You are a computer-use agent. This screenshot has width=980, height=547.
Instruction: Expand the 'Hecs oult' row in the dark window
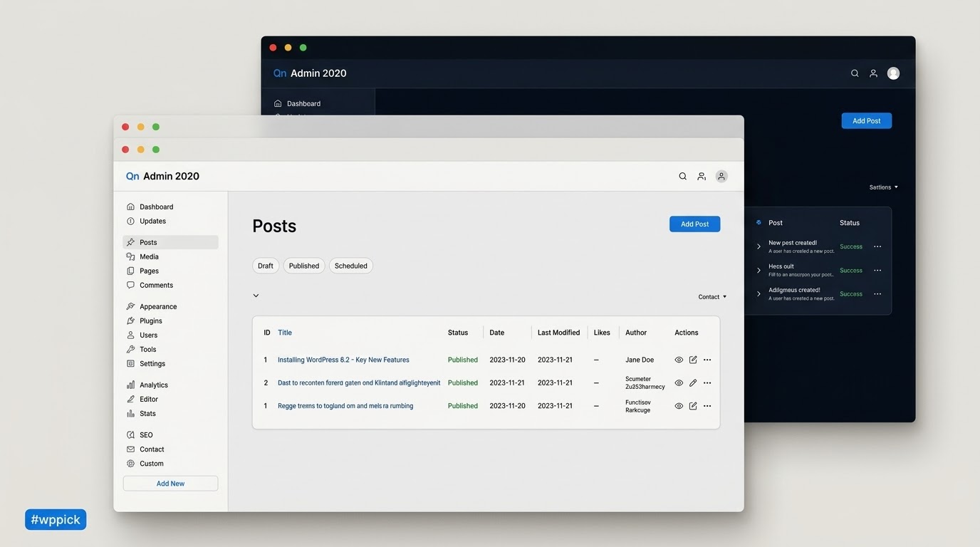coord(759,270)
